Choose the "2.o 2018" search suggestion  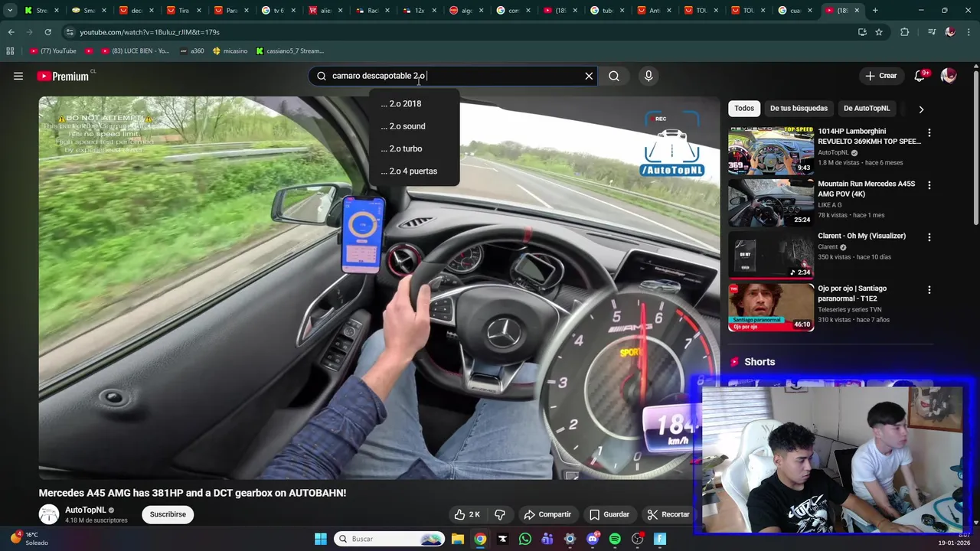pyautogui.click(x=413, y=104)
